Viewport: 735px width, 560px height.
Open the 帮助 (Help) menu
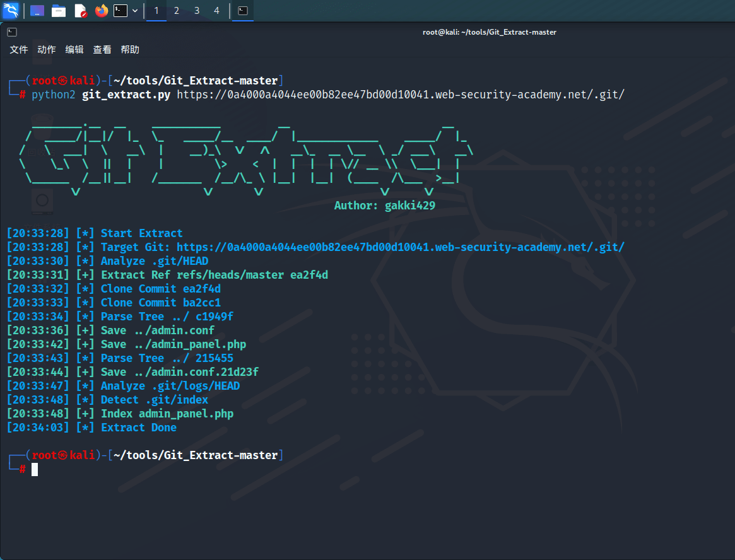click(x=130, y=50)
